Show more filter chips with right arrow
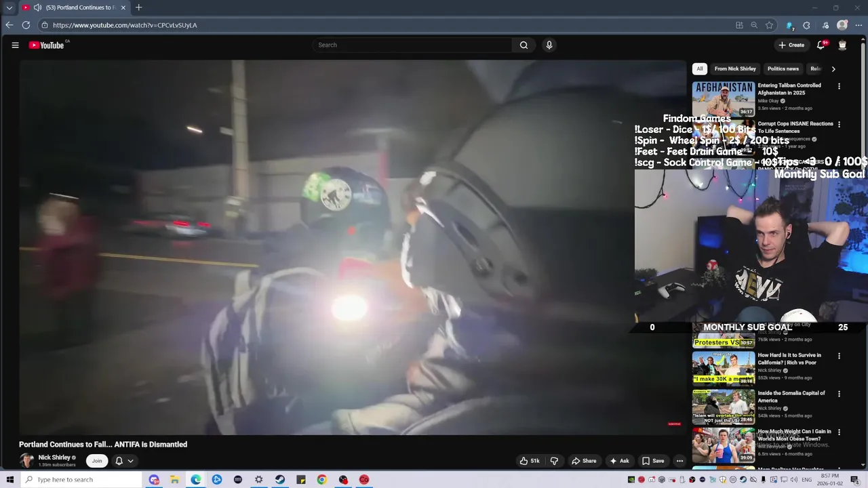The height and width of the screenshot is (488, 868). tap(833, 68)
